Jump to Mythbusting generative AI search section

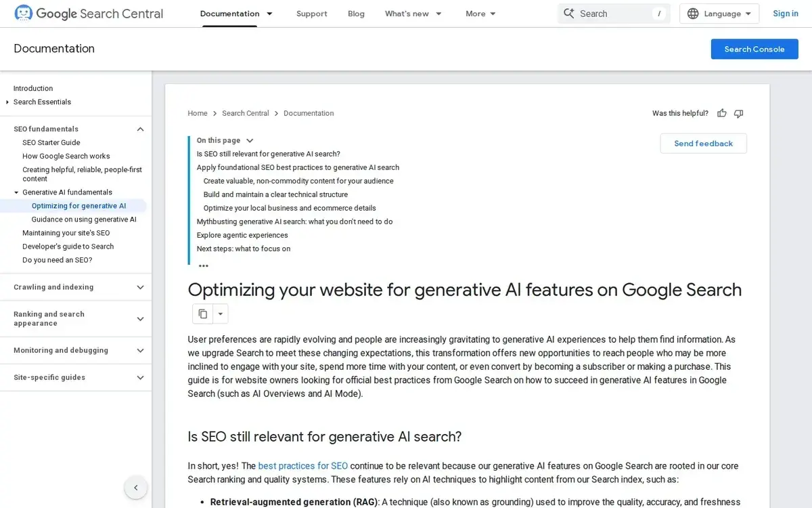click(x=294, y=221)
